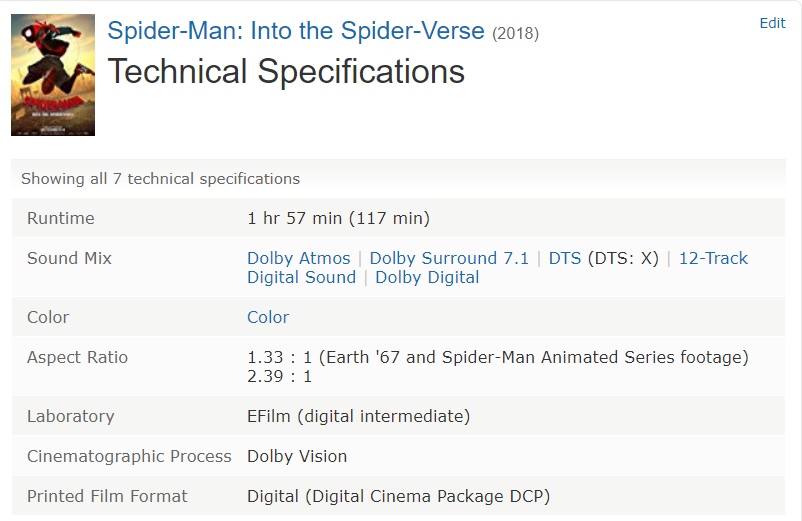This screenshot has height=521, width=802.
Task: Click the 'EFilm (digital intermediate)' laboratory value
Action: [358, 416]
